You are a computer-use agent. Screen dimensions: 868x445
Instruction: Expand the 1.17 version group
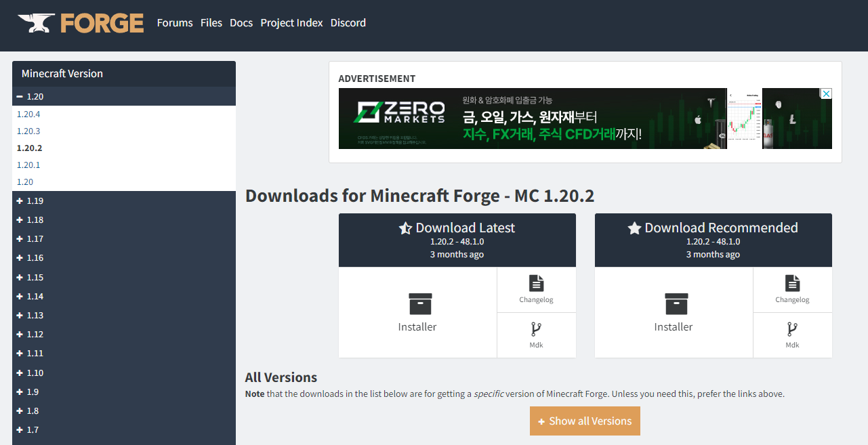coord(124,239)
